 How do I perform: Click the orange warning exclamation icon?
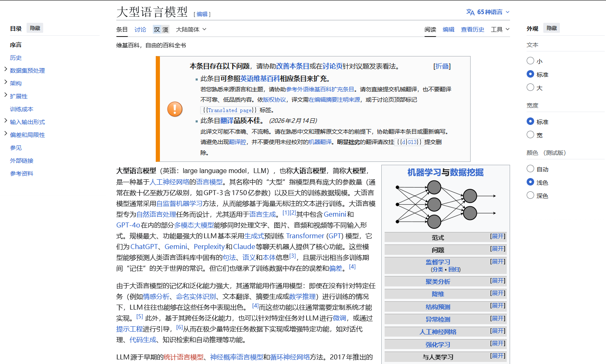(x=175, y=109)
